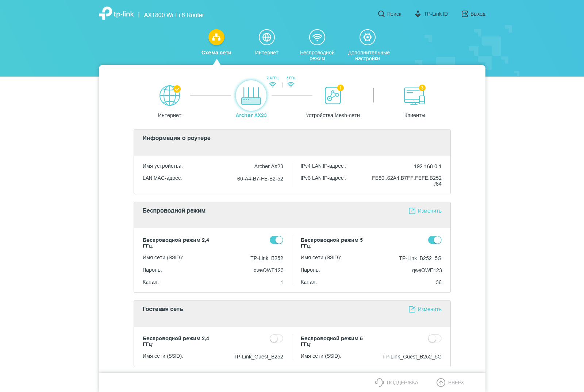
Task: Click the Выход logout link
Action: click(x=478, y=14)
